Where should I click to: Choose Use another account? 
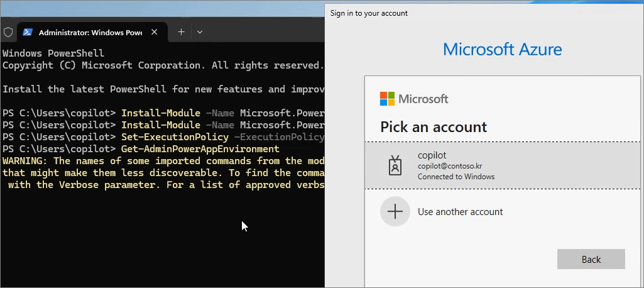point(502,211)
